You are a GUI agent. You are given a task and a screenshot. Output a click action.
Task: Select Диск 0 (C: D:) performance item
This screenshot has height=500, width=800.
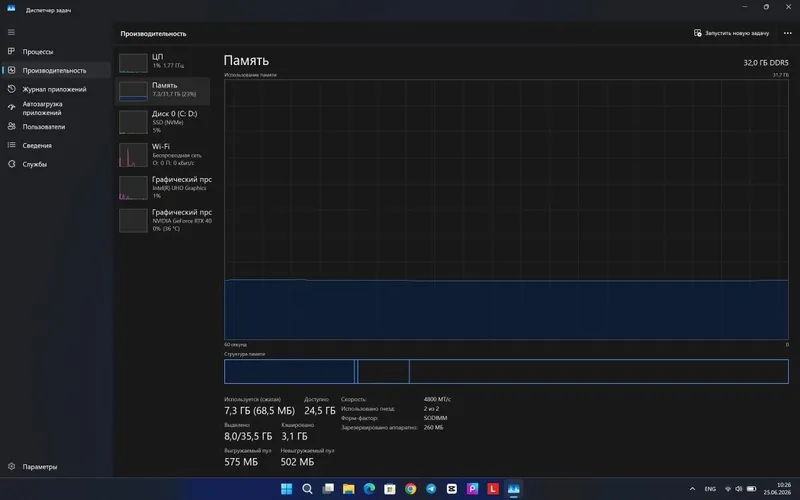coord(163,122)
